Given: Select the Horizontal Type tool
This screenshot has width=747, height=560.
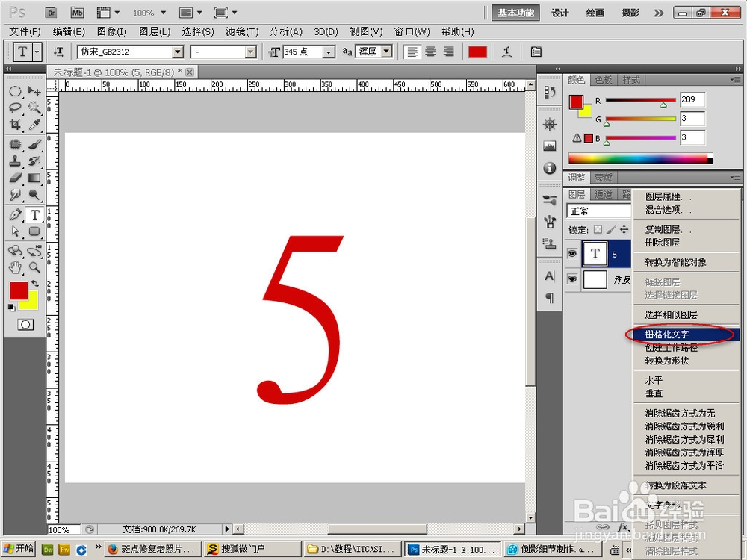Looking at the screenshot, I should [x=34, y=215].
